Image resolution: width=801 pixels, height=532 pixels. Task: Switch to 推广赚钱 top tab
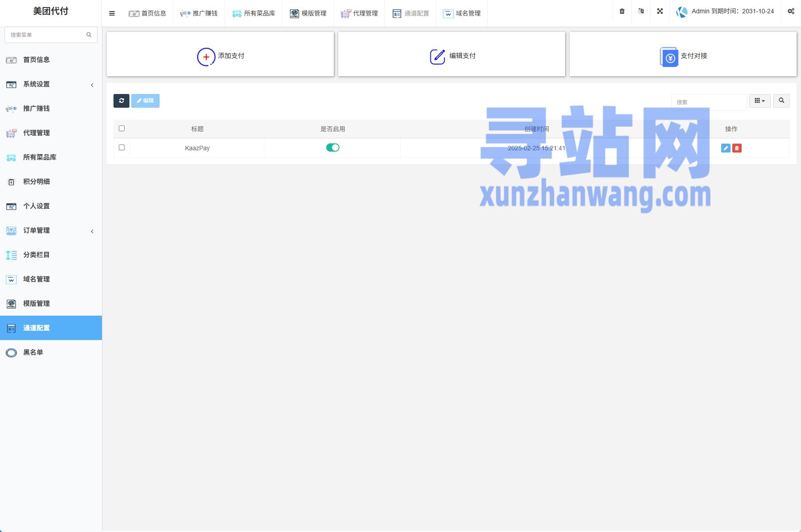(x=199, y=13)
